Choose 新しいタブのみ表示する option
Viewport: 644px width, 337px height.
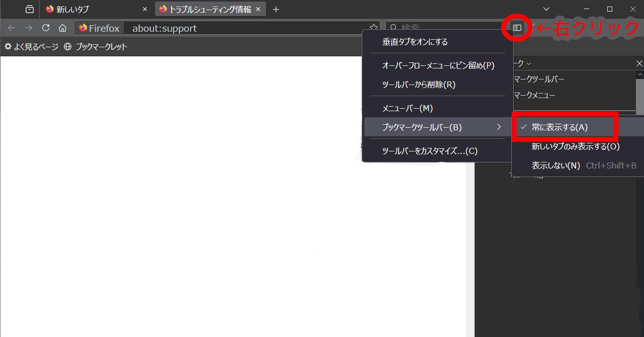tap(575, 146)
